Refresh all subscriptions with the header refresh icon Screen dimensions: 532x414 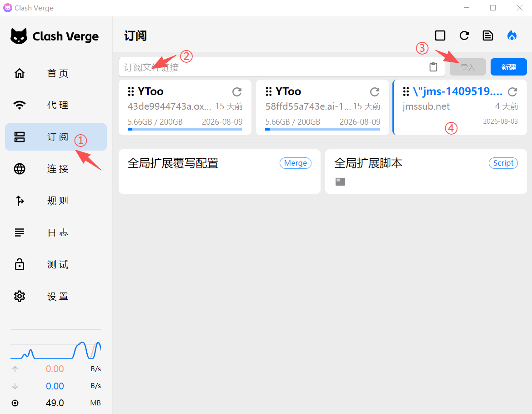(x=464, y=35)
